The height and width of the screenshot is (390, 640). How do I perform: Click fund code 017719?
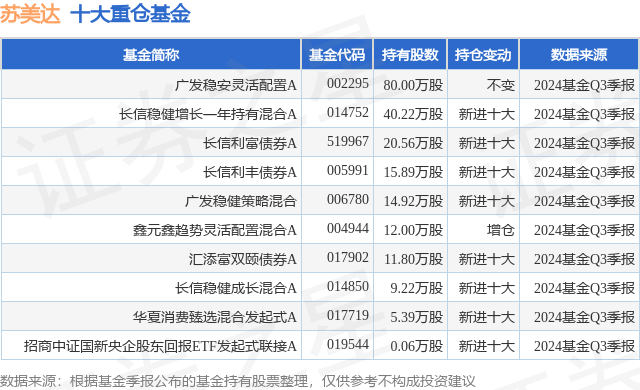(348, 315)
